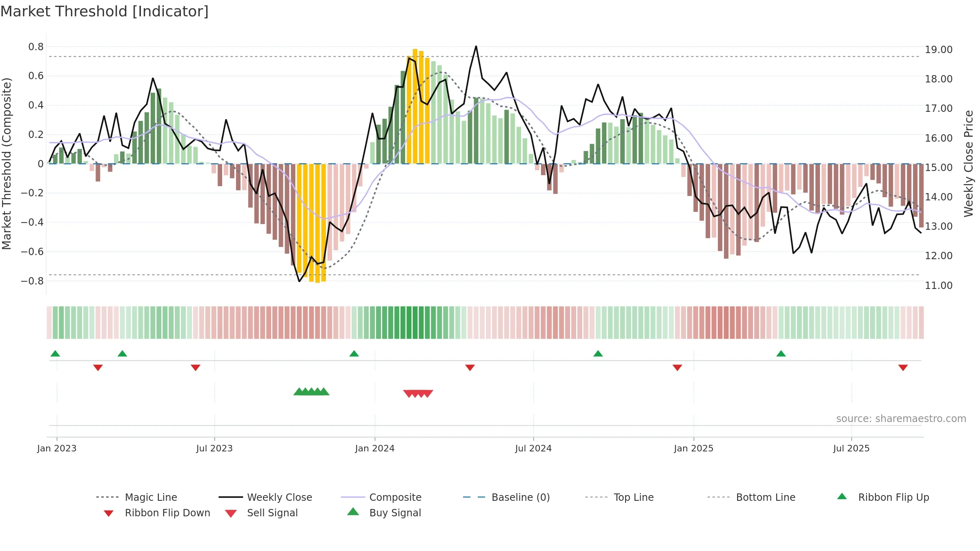Click the Weekly Close line's highest peak at 19.00
The width and height of the screenshot is (980, 551).
[476, 47]
